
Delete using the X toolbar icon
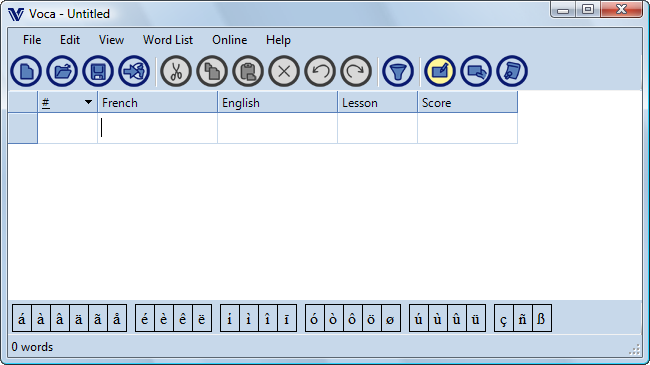284,71
